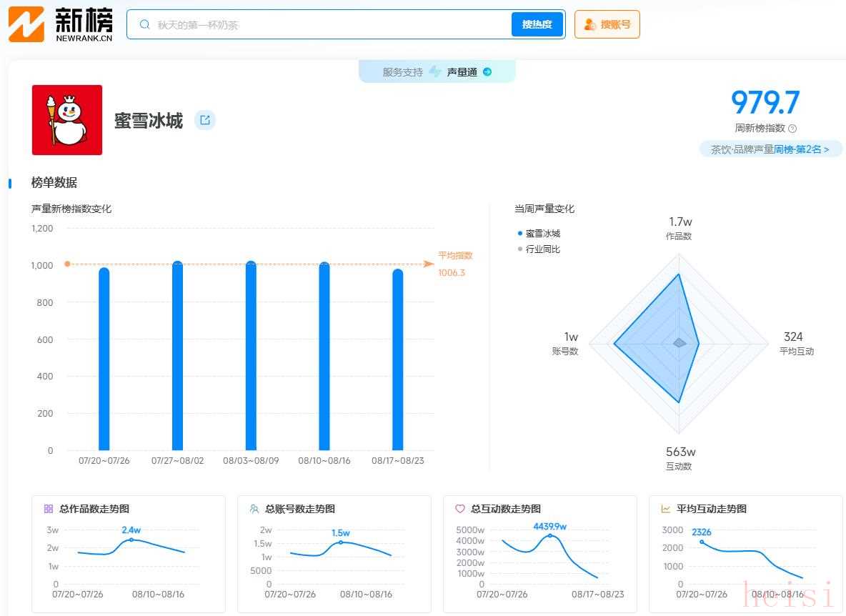The height and width of the screenshot is (616, 846).
Task: Click the 2326 data point marker
Action: tap(702, 542)
